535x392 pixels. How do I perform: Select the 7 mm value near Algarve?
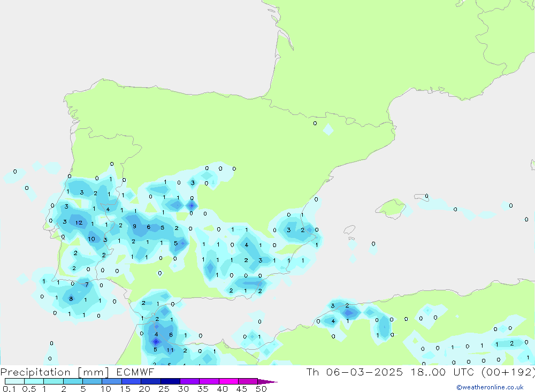(x=87, y=285)
